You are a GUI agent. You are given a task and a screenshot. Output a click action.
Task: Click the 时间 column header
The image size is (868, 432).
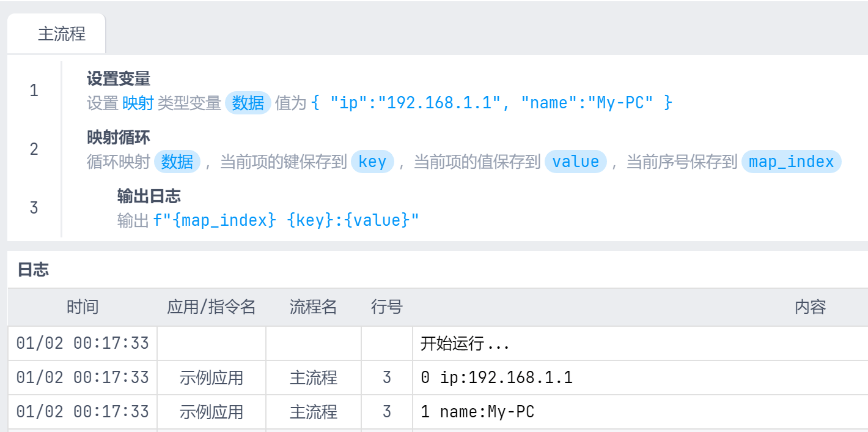pyautogui.click(x=83, y=307)
